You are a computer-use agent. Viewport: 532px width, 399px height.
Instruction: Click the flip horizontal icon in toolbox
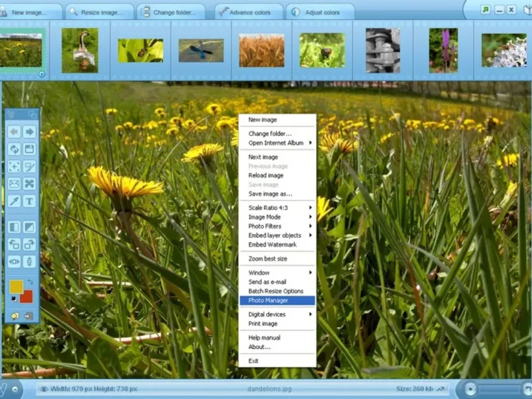click(14, 261)
